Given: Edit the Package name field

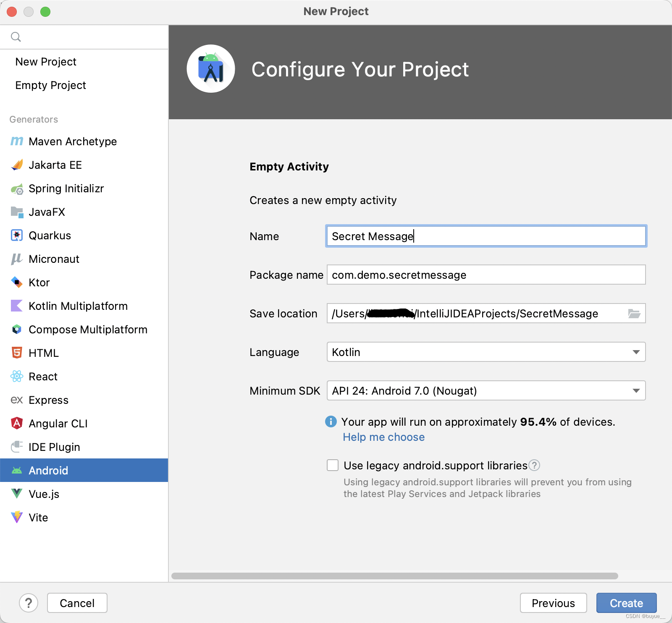Looking at the screenshot, I should tap(486, 275).
